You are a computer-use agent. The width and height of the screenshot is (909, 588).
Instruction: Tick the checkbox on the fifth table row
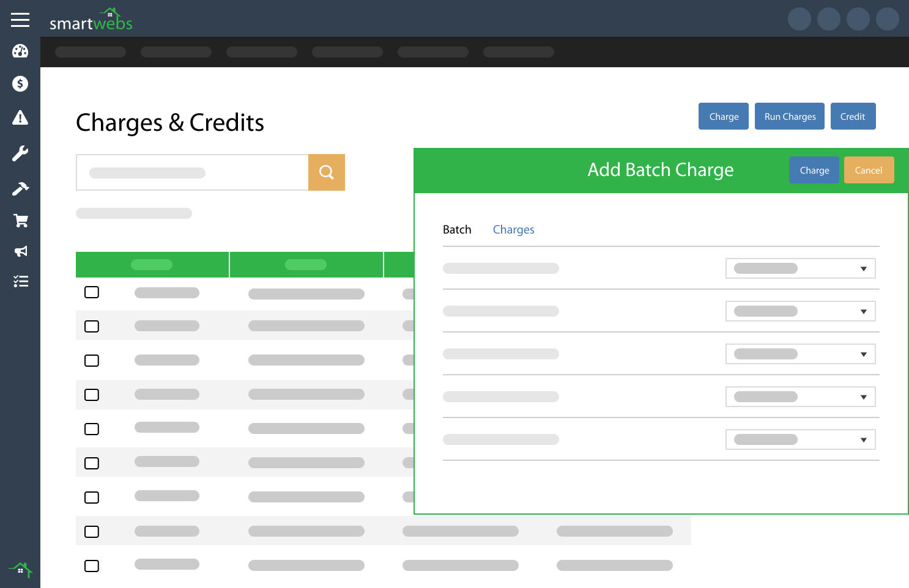click(x=92, y=429)
